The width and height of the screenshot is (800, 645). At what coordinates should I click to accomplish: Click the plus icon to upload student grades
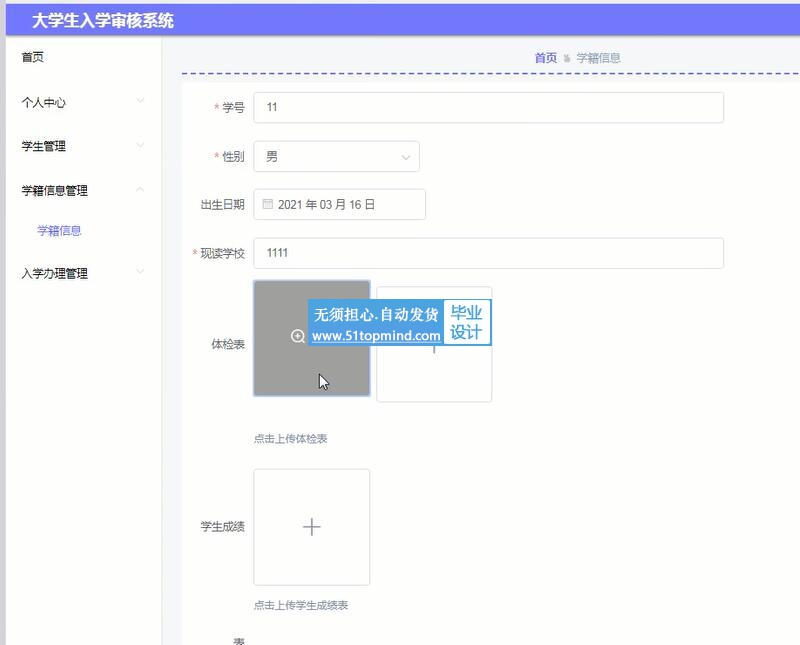click(312, 527)
